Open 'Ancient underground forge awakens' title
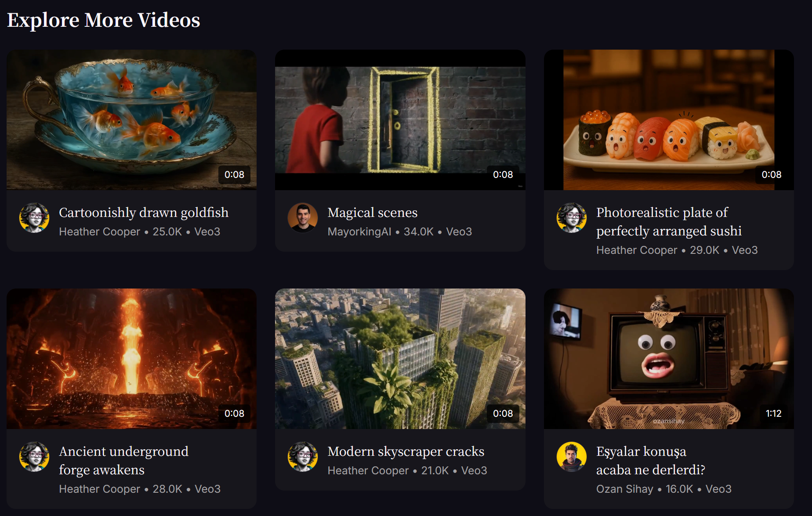The image size is (812, 516). tap(124, 461)
